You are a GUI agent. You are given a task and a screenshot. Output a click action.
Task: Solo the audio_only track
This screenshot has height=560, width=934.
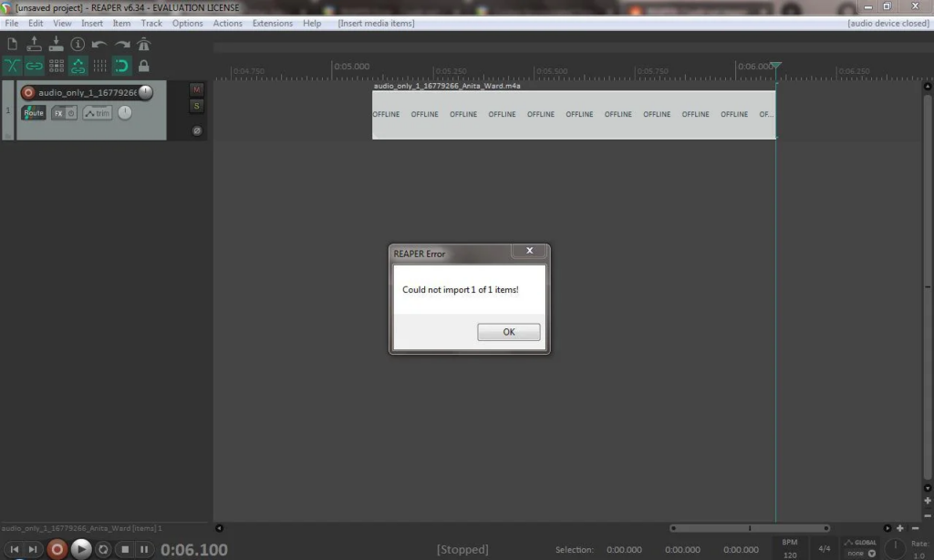(x=196, y=105)
